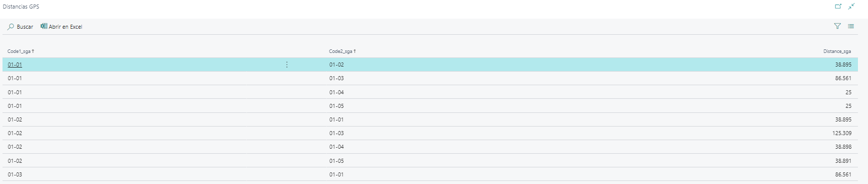Select Code2 cell 01-02 in highlighted row

[336, 65]
